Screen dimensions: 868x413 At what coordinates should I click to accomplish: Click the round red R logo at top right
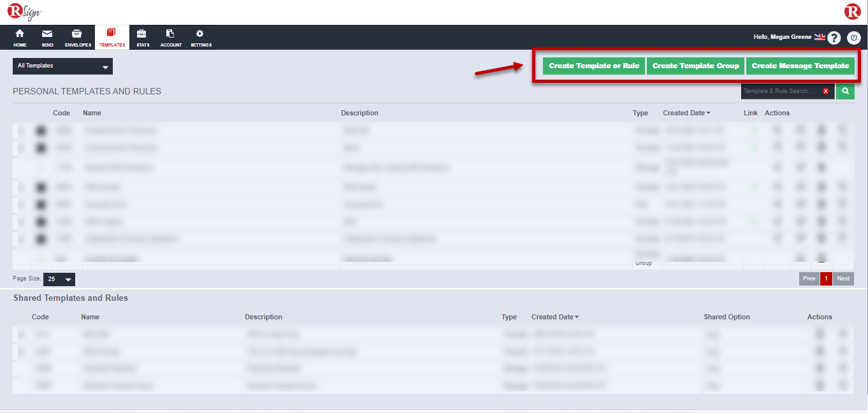tap(852, 11)
